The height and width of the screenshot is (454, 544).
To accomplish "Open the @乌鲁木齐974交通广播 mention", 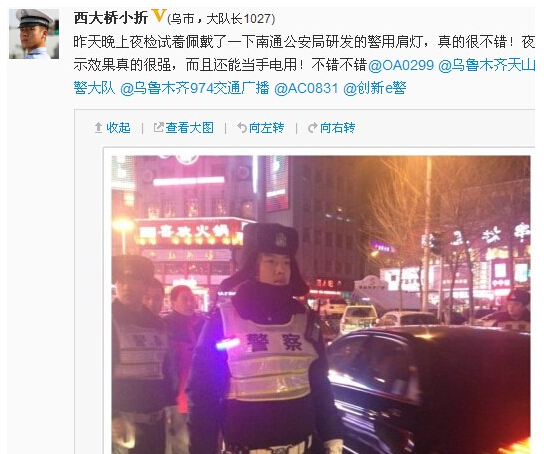I will [195, 88].
